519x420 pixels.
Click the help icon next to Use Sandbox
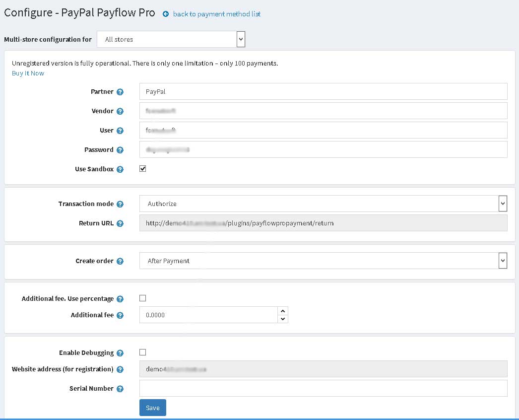(120, 169)
